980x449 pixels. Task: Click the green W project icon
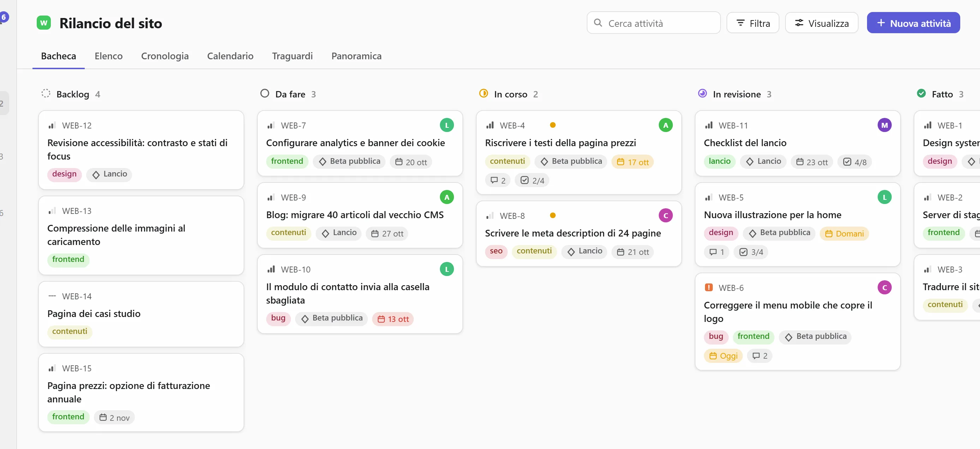pos(44,23)
